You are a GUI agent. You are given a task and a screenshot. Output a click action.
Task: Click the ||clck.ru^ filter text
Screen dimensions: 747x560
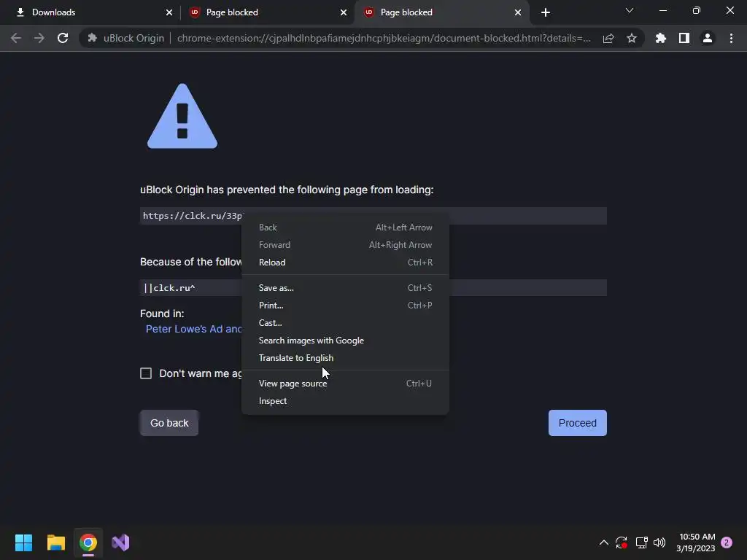pos(169,287)
